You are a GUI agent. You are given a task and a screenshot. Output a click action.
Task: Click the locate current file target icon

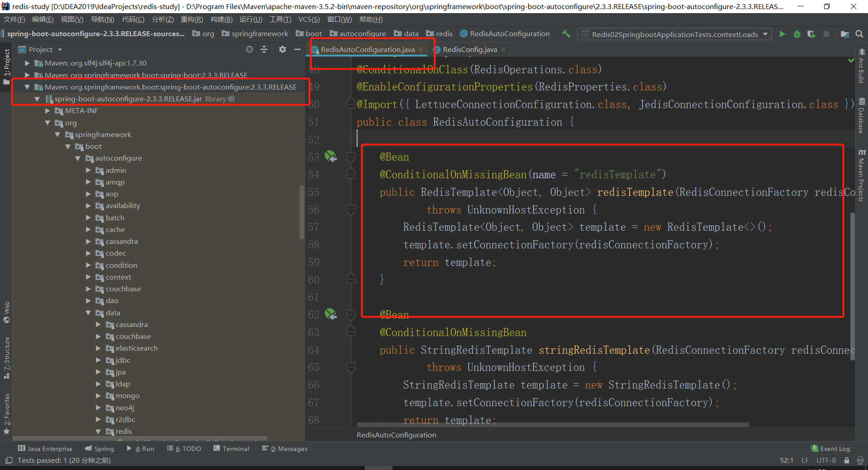[250, 49]
